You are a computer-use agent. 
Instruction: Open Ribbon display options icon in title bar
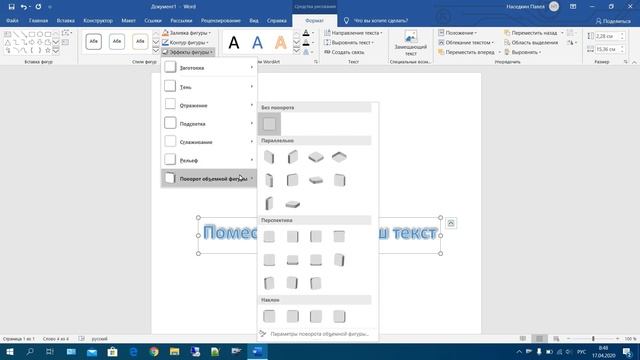pos(573,7)
